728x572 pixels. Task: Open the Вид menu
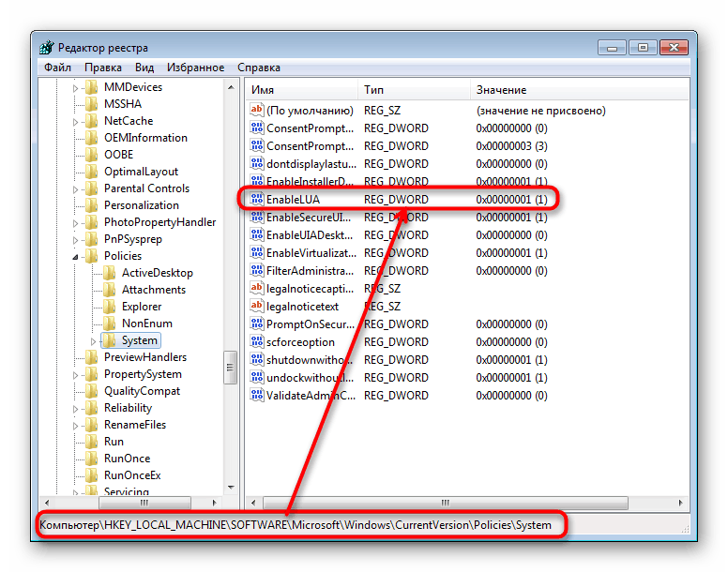coord(144,68)
